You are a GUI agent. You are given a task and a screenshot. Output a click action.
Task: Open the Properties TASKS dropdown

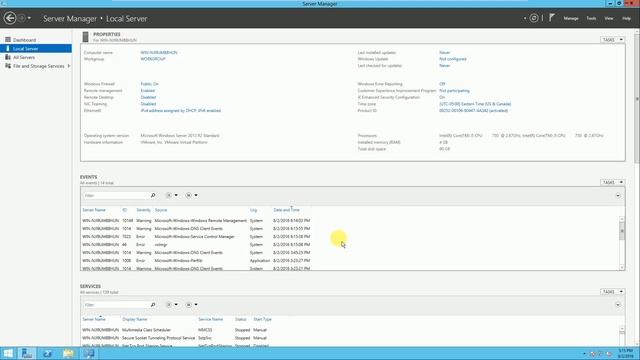(x=612, y=40)
